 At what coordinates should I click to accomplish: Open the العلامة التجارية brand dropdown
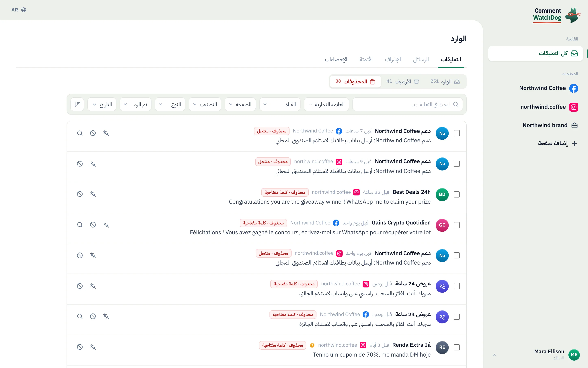click(x=326, y=104)
